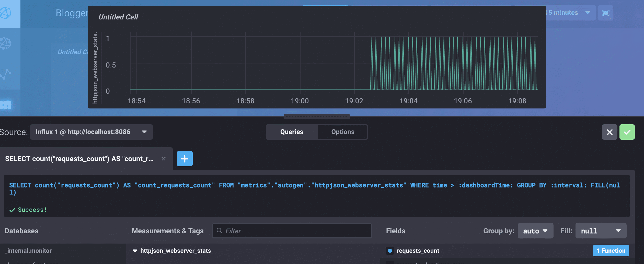The image size is (644, 264).
Task: Discard cell changes with the X button
Action: 609,132
